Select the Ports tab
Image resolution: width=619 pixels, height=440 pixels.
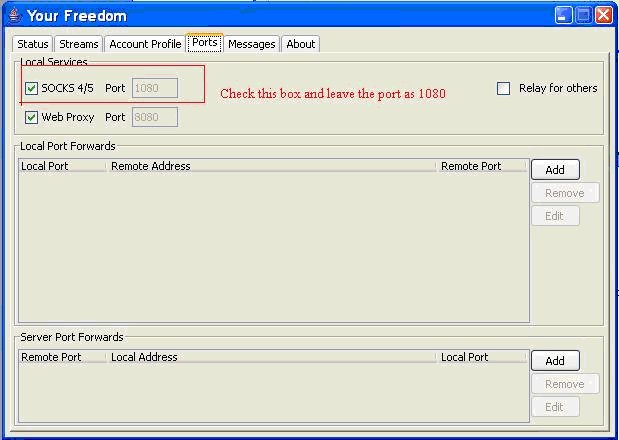(x=204, y=43)
